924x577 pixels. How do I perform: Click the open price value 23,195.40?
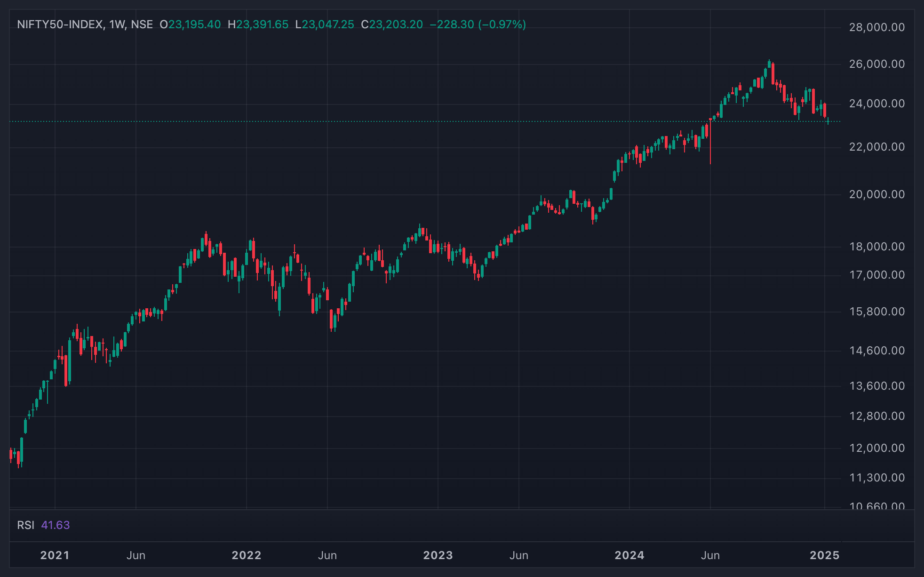point(195,24)
